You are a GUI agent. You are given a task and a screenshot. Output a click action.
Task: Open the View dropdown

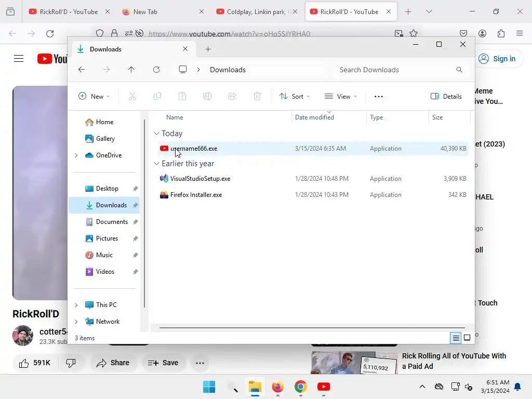(341, 96)
